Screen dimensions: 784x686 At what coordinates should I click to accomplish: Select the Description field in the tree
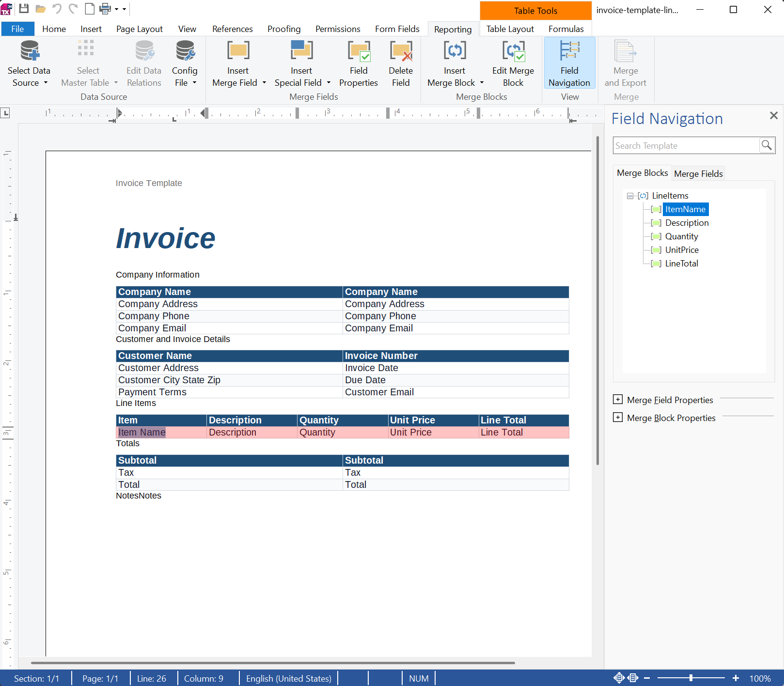687,223
